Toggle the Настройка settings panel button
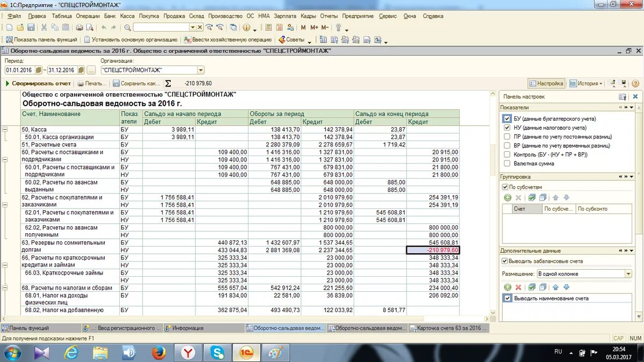The image size is (644, 362). (546, 84)
